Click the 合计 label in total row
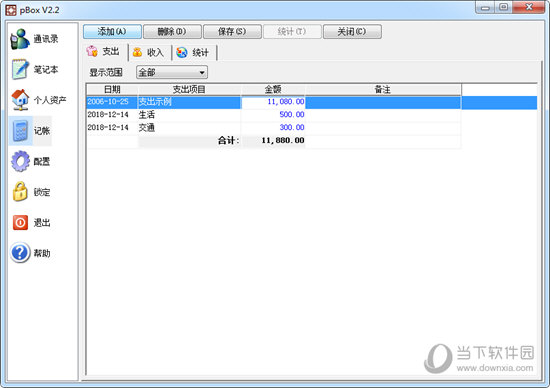The image size is (550, 388). pos(228,140)
